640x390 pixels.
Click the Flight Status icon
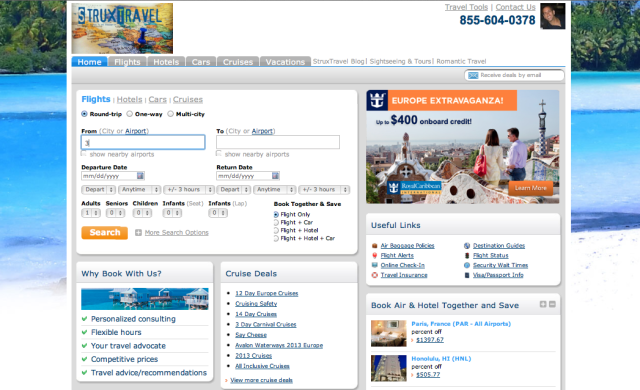point(467,255)
